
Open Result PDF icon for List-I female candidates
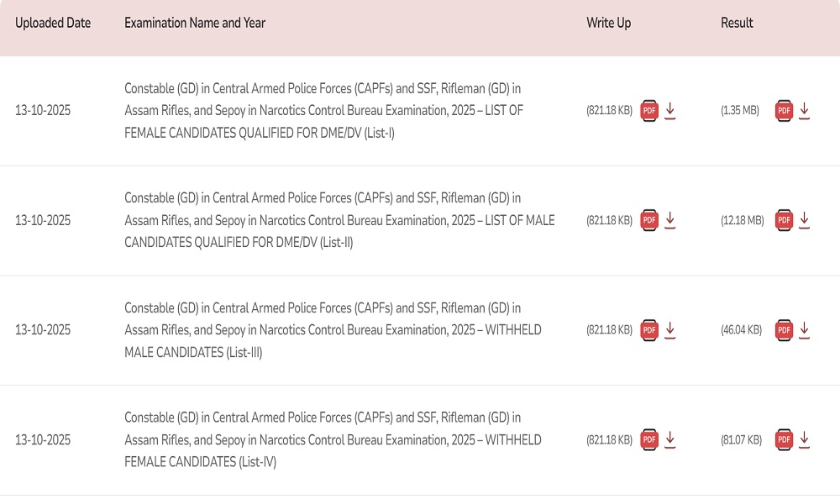[x=784, y=111]
